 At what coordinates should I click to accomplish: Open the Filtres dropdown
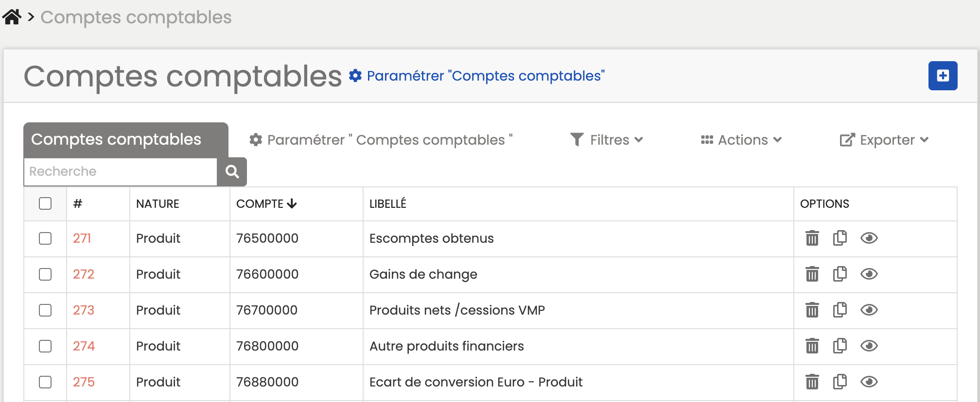pyautogui.click(x=606, y=140)
